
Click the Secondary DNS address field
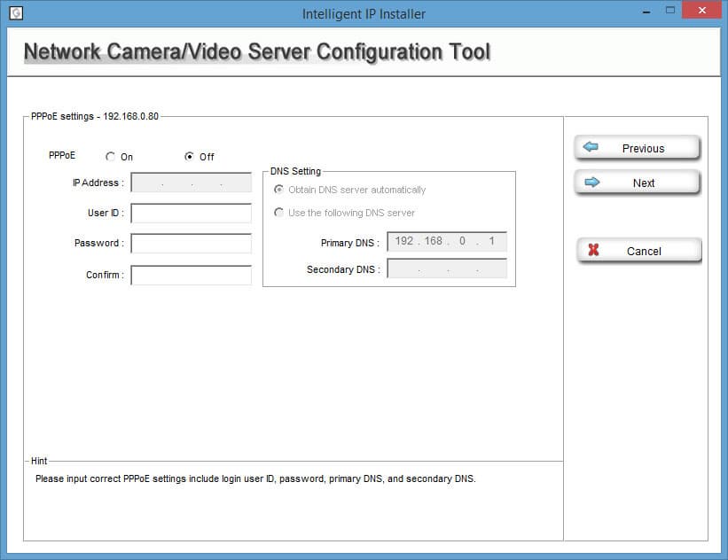pyautogui.click(x=447, y=268)
